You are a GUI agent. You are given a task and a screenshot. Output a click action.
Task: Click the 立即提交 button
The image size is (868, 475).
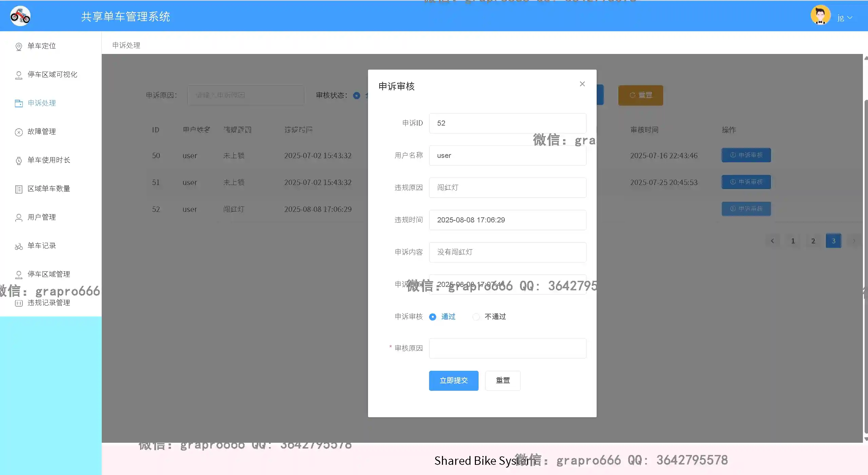click(x=453, y=380)
